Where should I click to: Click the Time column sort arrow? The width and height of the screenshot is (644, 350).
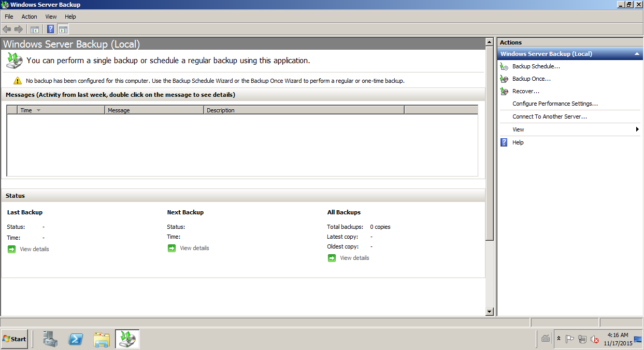[38, 110]
